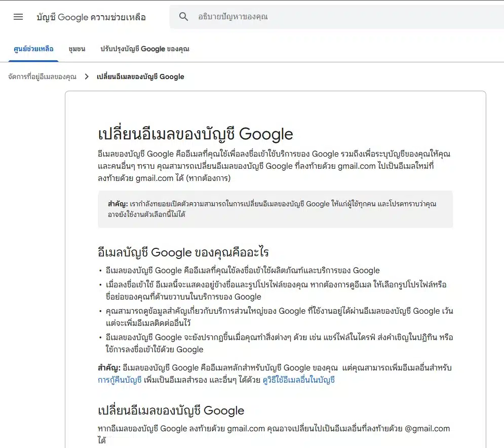
Task: Select the เปลี่ยนอีเมลของบัญชี Google breadcrumb item
Action: (x=139, y=77)
